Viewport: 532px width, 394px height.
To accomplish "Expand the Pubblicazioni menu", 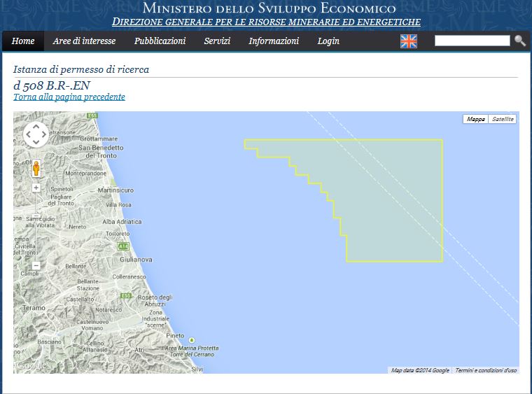I will click(160, 41).
